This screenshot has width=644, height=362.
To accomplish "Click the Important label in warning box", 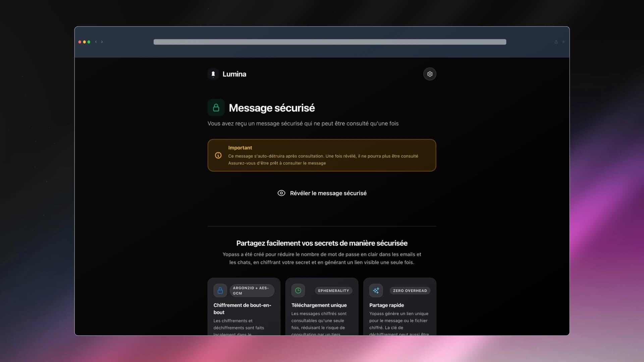I will pyautogui.click(x=240, y=147).
